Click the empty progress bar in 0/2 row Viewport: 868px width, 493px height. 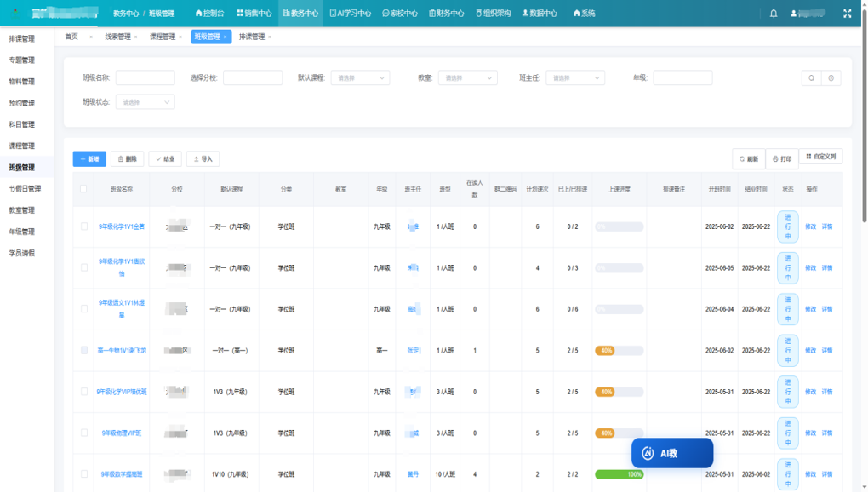click(619, 226)
